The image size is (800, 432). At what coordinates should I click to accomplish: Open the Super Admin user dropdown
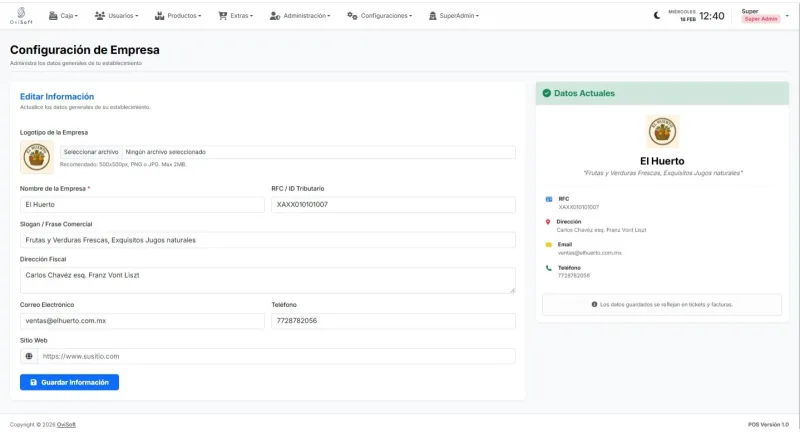[x=762, y=15]
